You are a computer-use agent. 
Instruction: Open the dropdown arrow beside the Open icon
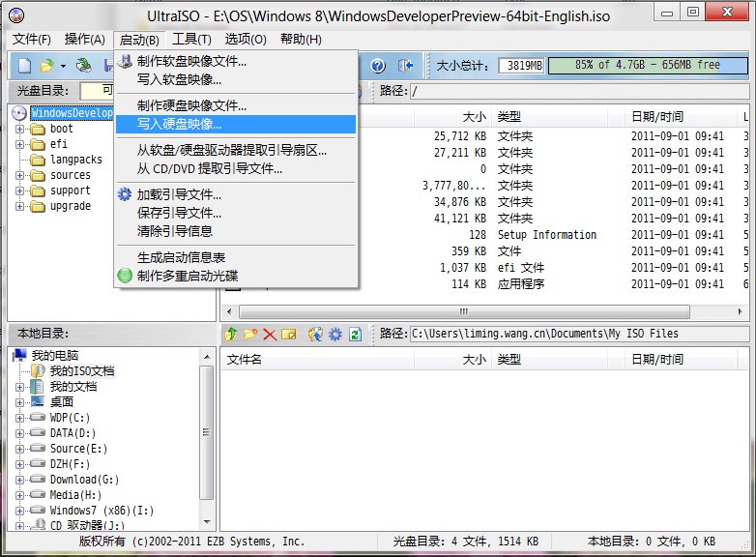point(63,66)
